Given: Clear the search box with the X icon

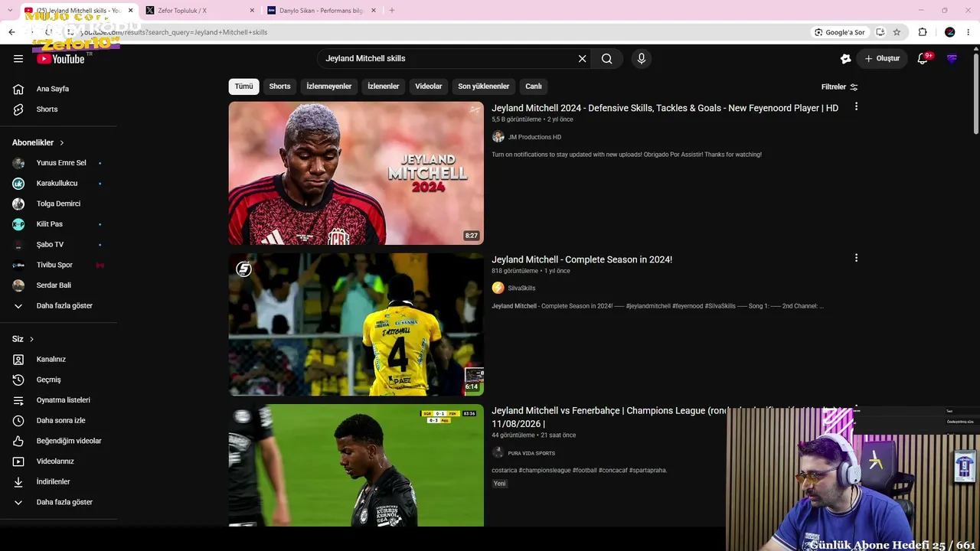Looking at the screenshot, I should (582, 58).
